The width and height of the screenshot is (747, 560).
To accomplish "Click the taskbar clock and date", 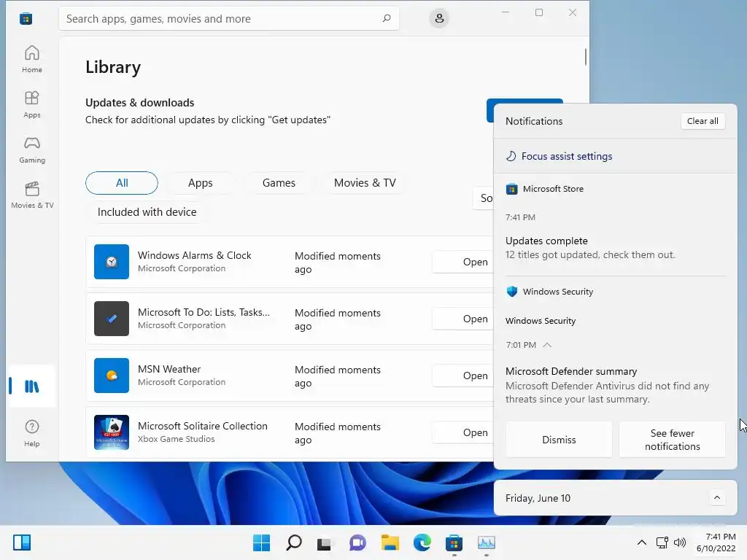I will [716, 542].
